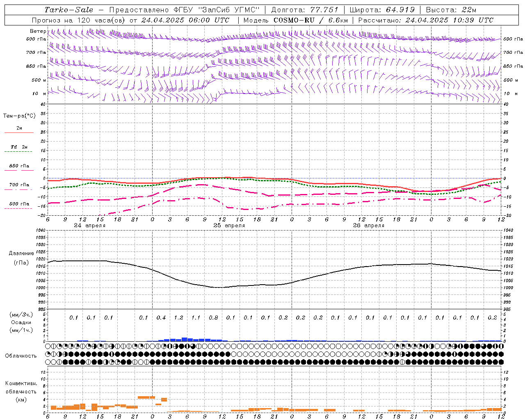Screen dimensions: 525x420
Task: Click the precipitation value '1.2'
Action: click(178, 317)
